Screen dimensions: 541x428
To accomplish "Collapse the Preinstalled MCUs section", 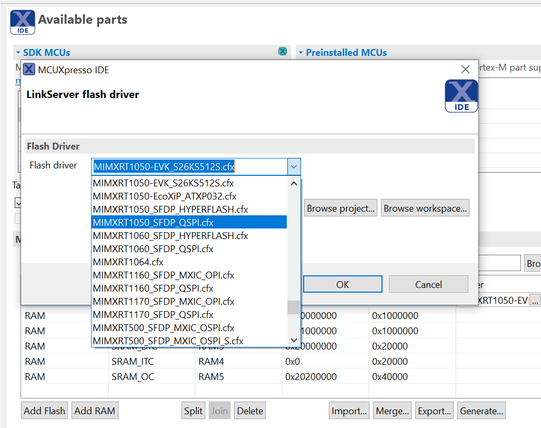I will coord(301,52).
